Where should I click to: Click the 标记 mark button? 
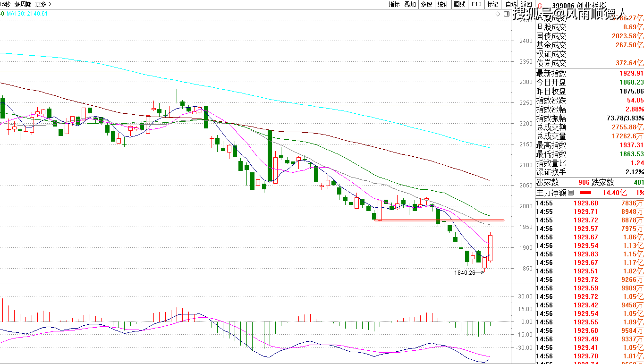(x=492, y=4)
